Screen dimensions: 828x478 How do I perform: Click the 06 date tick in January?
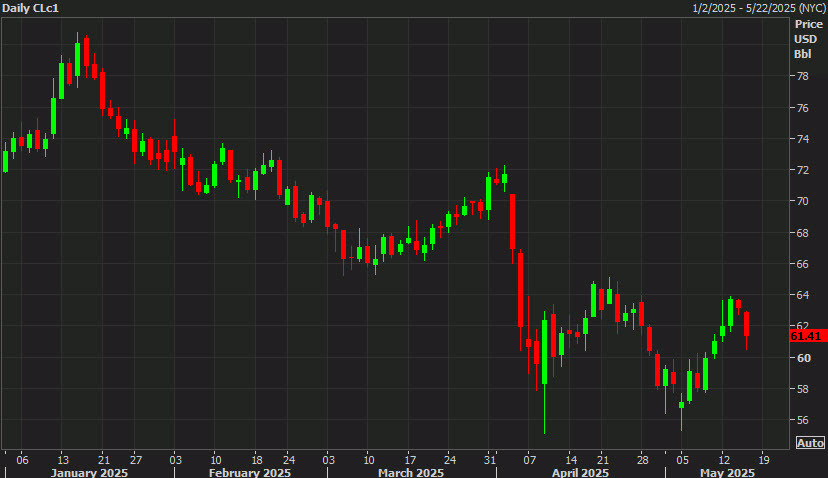point(22,460)
